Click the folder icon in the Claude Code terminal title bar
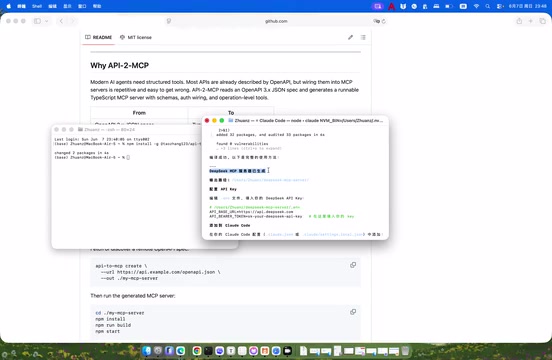 point(231,120)
